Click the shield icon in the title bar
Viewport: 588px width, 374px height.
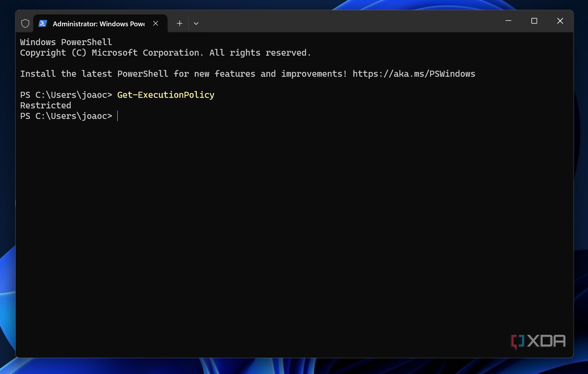coord(25,23)
